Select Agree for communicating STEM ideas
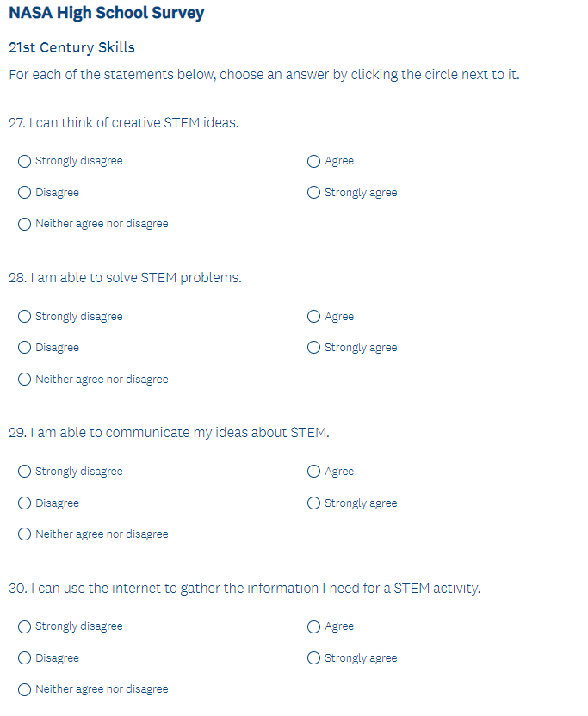 tap(314, 472)
